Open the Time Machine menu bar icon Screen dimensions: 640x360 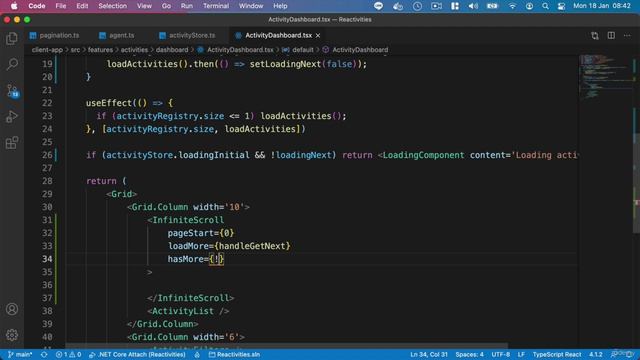[417, 6]
